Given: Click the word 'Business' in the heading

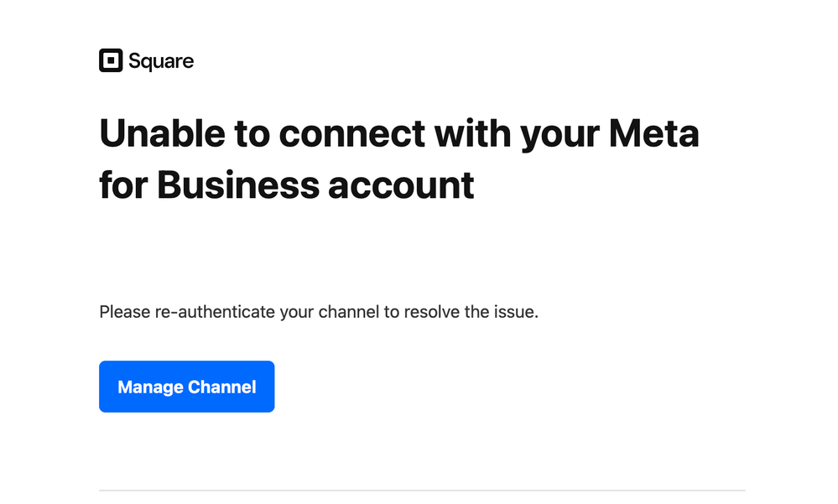Looking at the screenshot, I should pos(238,184).
